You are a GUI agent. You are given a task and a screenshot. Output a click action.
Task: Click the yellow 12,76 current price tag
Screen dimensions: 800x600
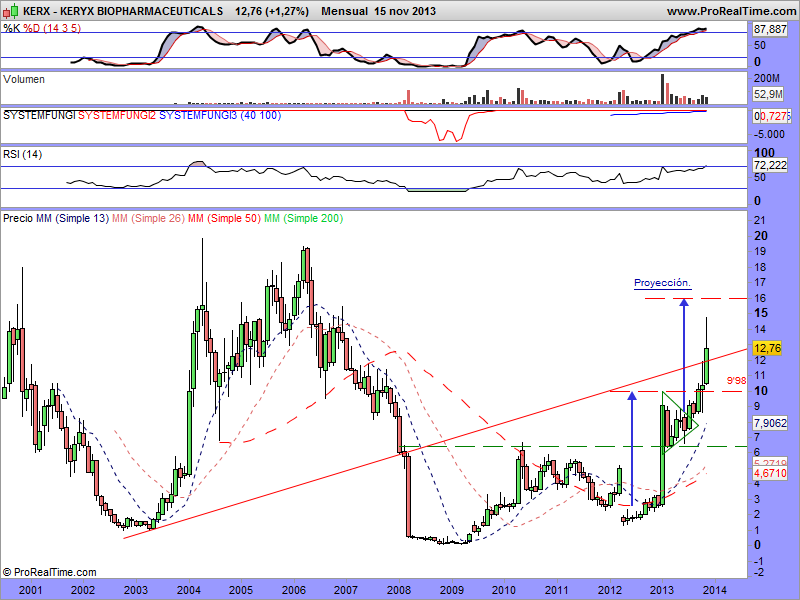tap(767, 348)
